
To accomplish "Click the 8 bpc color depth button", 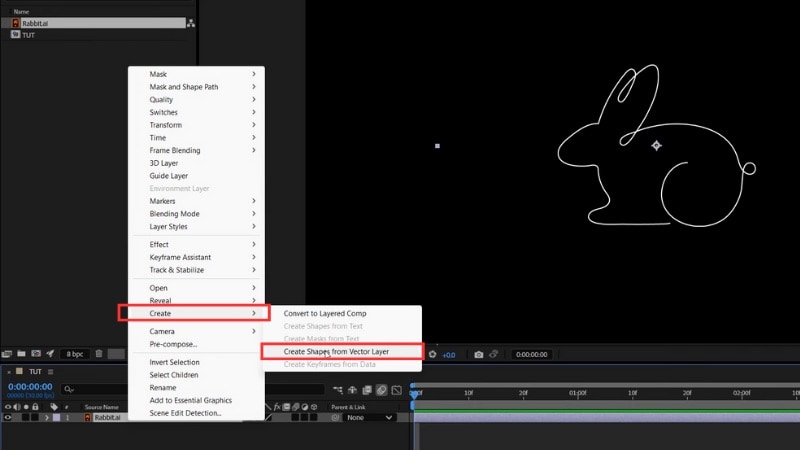I will point(75,354).
